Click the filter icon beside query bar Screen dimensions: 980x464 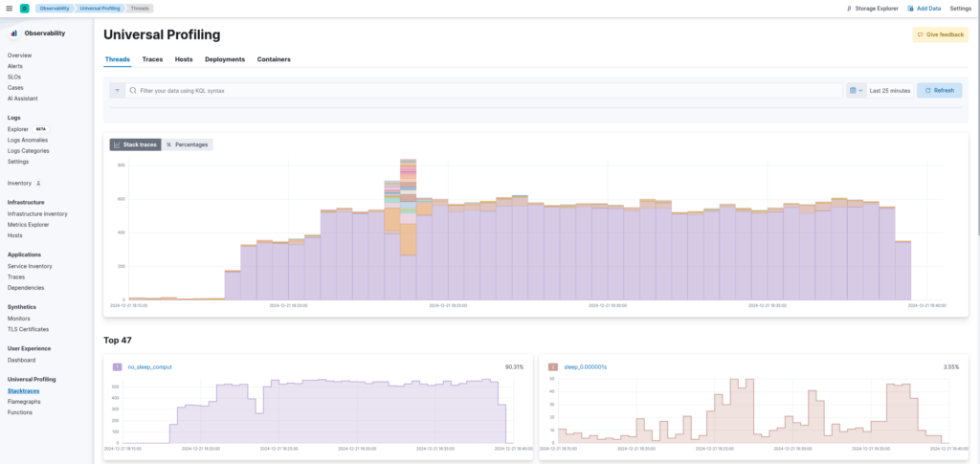(117, 91)
